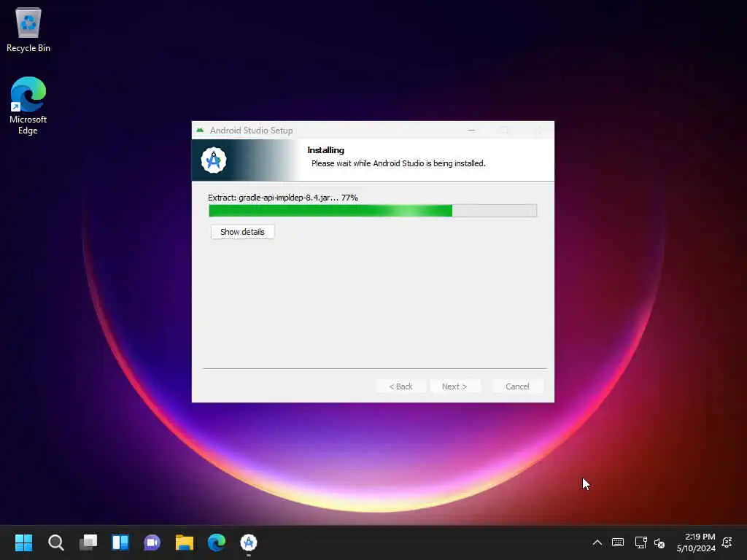Viewport: 747px width, 560px height.
Task: Click the Android Studio logo in installer header
Action: [214, 160]
